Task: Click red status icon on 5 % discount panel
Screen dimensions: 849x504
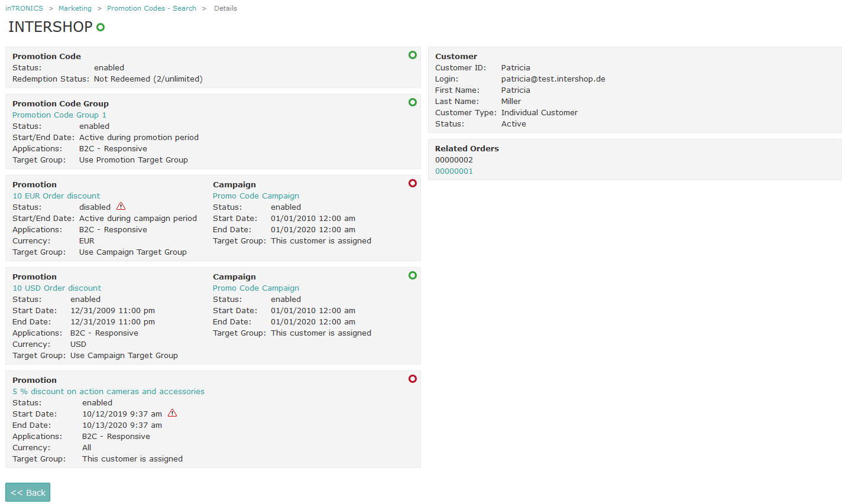Action: [412, 379]
